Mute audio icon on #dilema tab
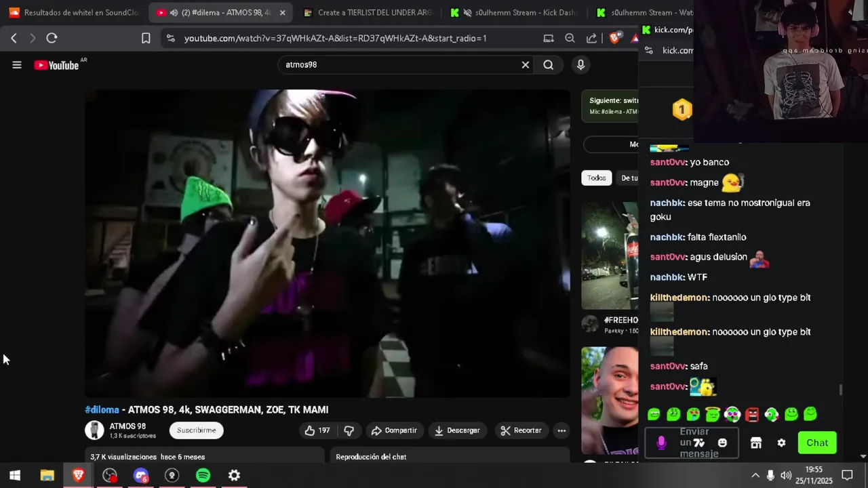 (174, 13)
